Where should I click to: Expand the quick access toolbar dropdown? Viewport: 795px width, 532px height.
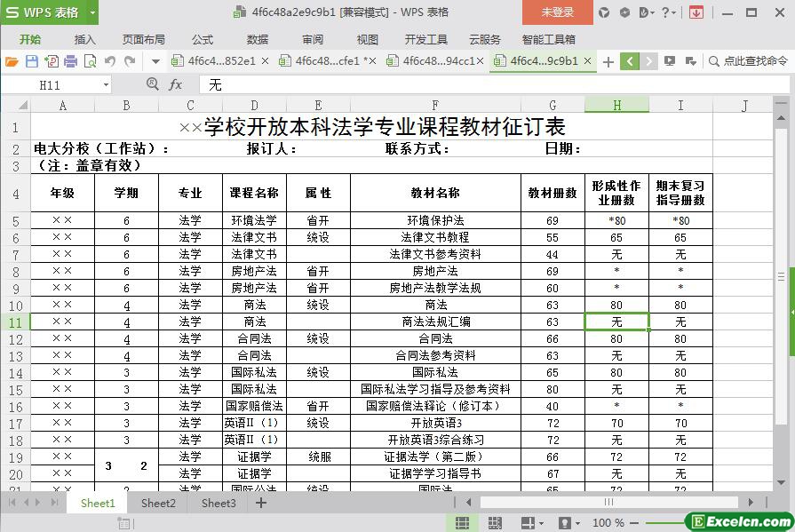pos(155,62)
